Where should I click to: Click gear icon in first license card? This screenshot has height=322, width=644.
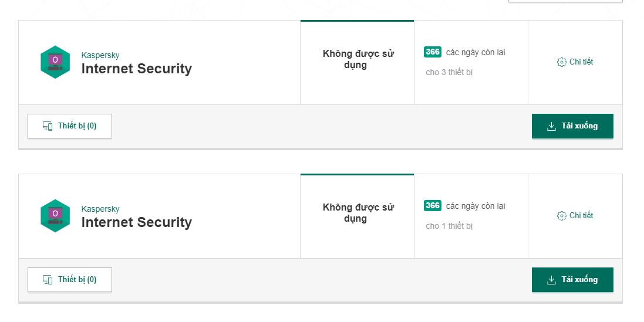pos(561,62)
